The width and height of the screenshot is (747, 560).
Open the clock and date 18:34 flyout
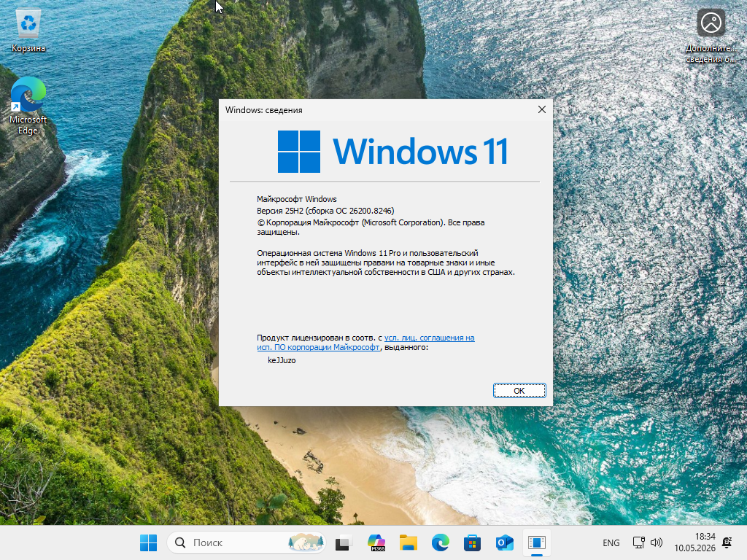[694, 542]
